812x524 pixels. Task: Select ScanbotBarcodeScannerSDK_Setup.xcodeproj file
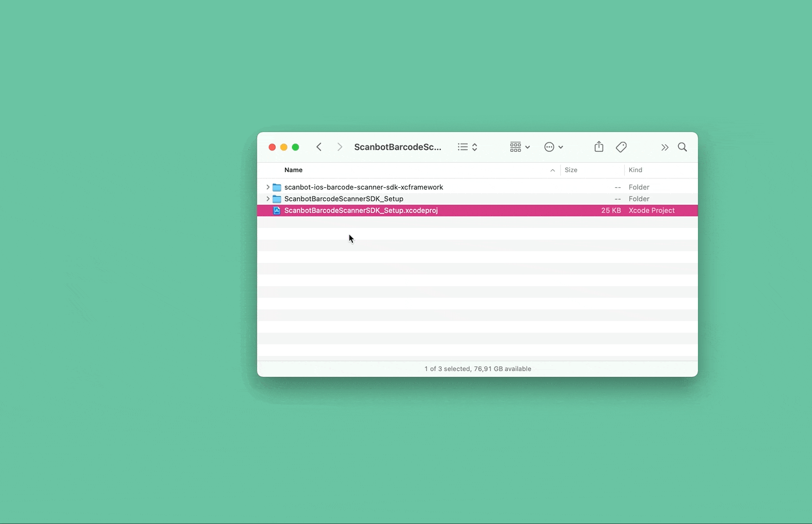pos(361,211)
